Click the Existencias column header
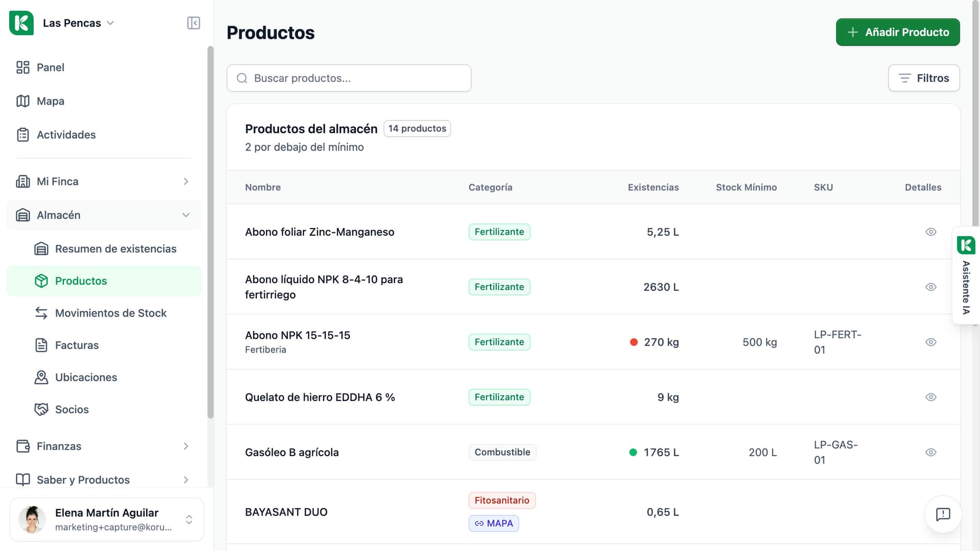Viewport: 980px width, 551px height. tap(653, 187)
